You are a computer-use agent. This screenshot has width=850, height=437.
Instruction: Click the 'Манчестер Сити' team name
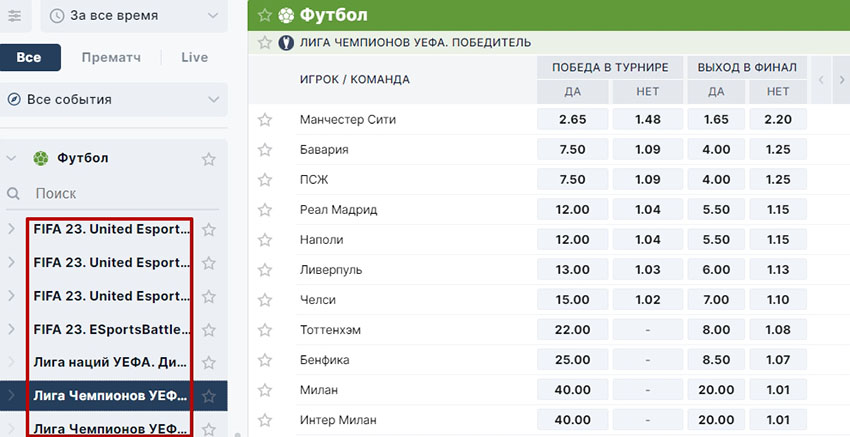tap(348, 120)
